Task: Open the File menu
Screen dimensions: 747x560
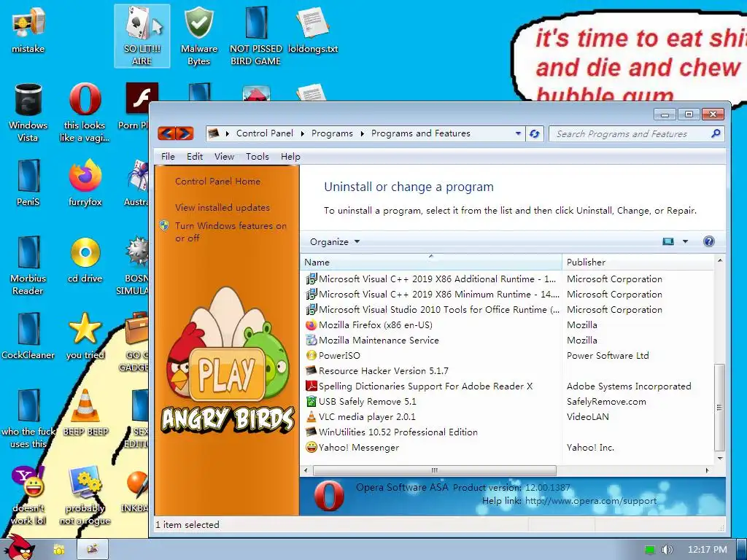Action: coord(168,157)
